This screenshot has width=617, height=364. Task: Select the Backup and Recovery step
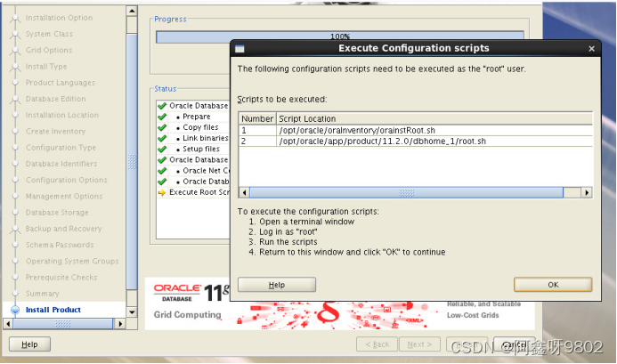click(63, 229)
